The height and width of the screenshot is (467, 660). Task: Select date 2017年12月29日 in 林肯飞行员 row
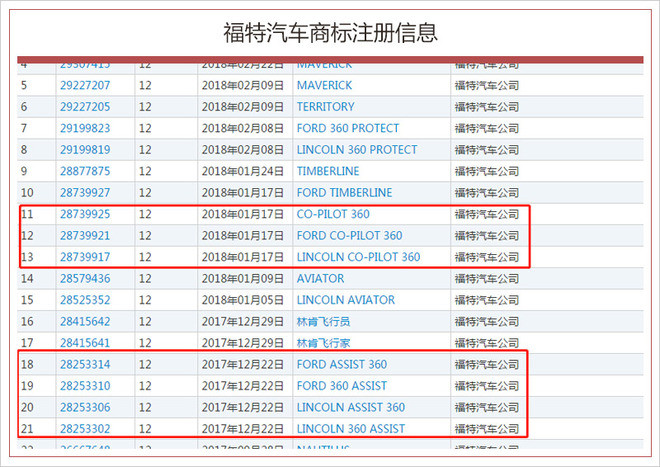242,322
